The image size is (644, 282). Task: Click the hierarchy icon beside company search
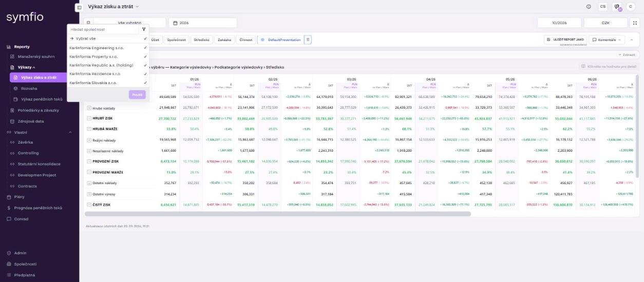point(144,29)
